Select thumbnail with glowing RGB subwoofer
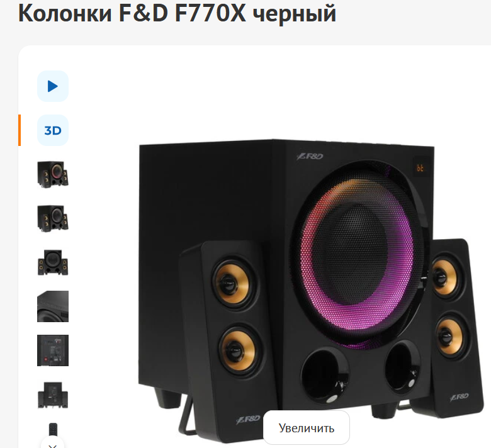This screenshot has width=491, height=448. pyautogui.click(x=53, y=174)
